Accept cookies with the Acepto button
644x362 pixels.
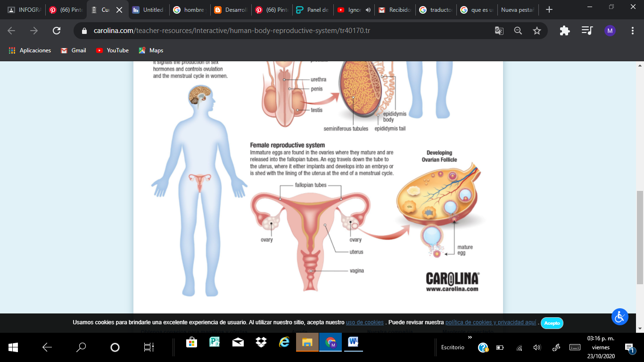pos(552,323)
